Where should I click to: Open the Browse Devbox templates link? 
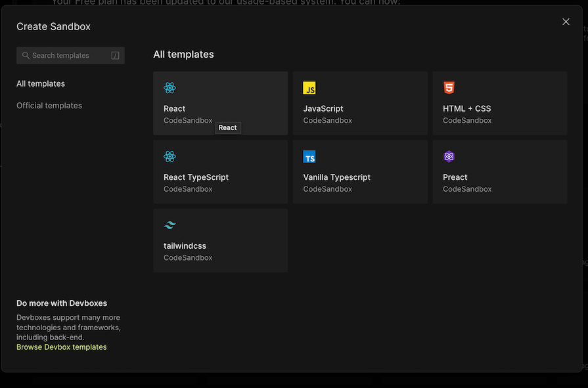pos(61,347)
